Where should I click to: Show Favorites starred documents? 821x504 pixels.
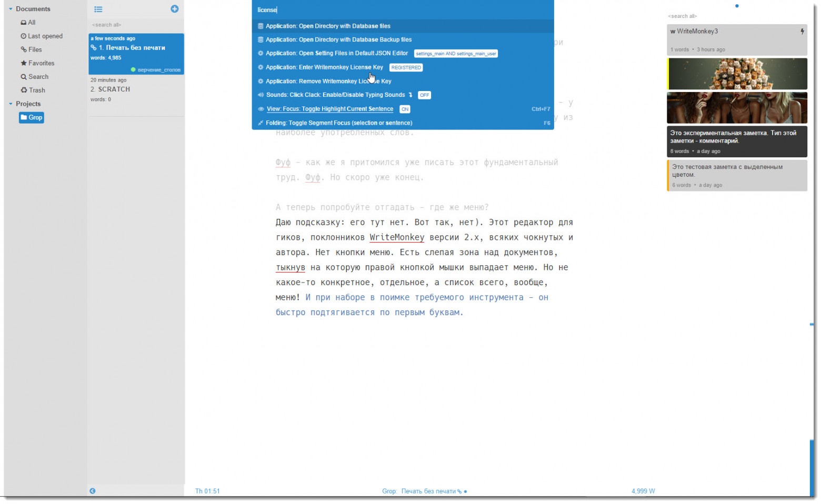coord(37,63)
